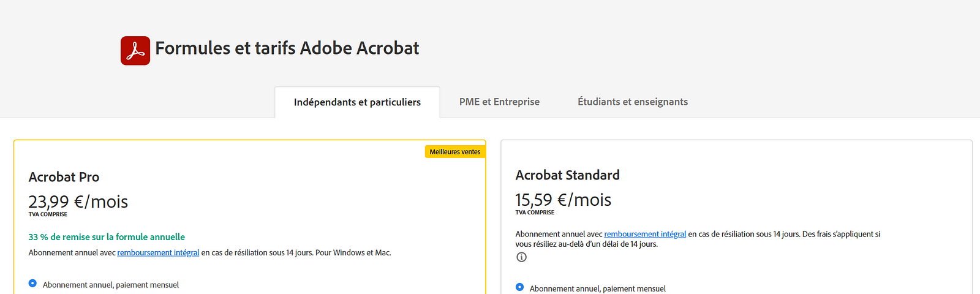Click the Acrobat Pro plan heading
The image size is (980, 294).
(x=64, y=177)
